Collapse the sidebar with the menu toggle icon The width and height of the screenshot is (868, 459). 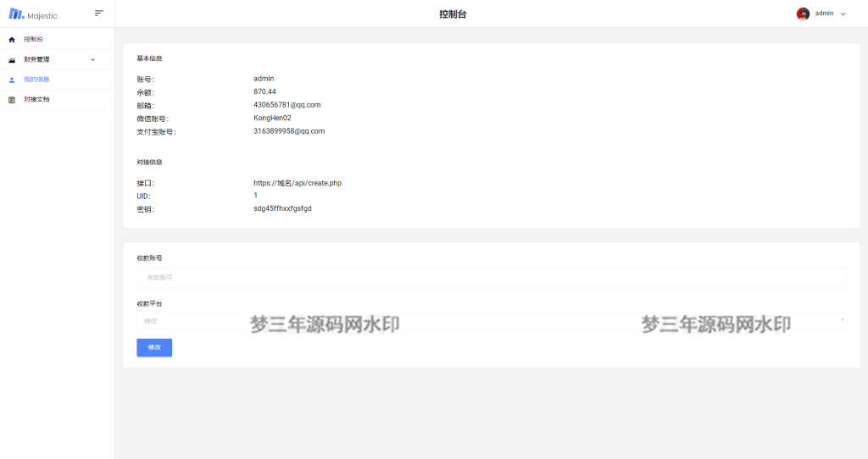click(99, 14)
